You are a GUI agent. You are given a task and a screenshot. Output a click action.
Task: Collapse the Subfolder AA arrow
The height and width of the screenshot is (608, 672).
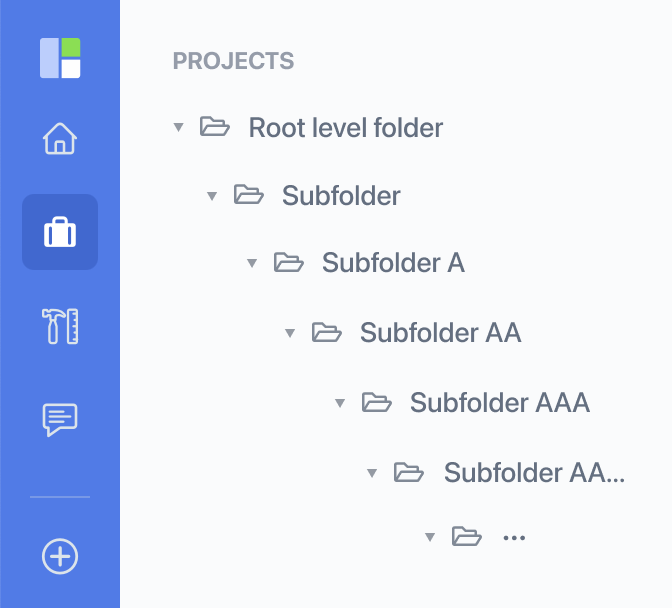pyautogui.click(x=290, y=332)
